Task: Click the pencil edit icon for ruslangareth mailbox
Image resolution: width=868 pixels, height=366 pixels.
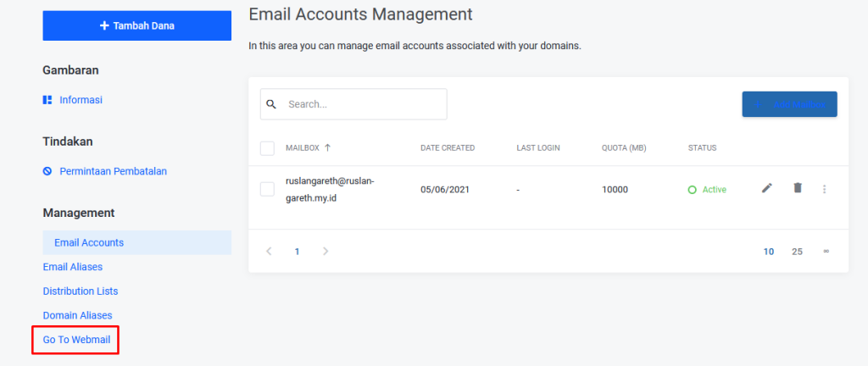Action: coord(767,188)
